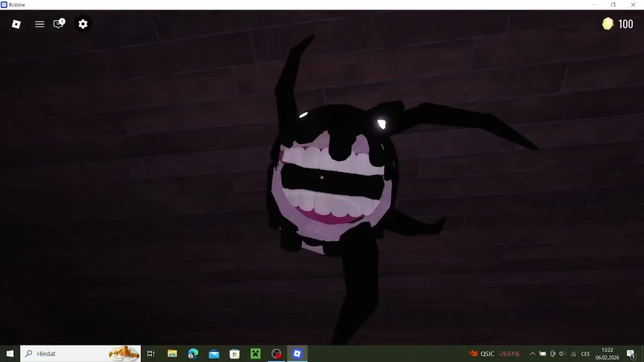Open the settings gear in Roblox top bar
Viewport: 644px width, 362px height.
[x=83, y=24]
